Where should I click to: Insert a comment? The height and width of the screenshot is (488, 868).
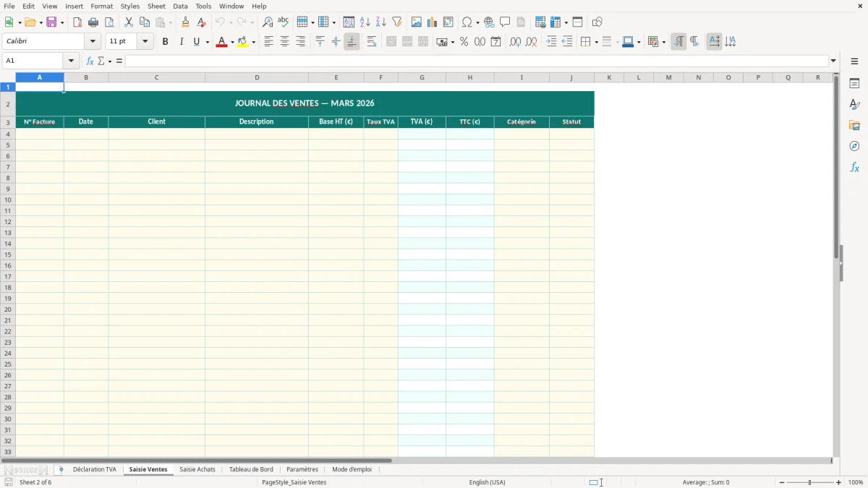tap(505, 22)
